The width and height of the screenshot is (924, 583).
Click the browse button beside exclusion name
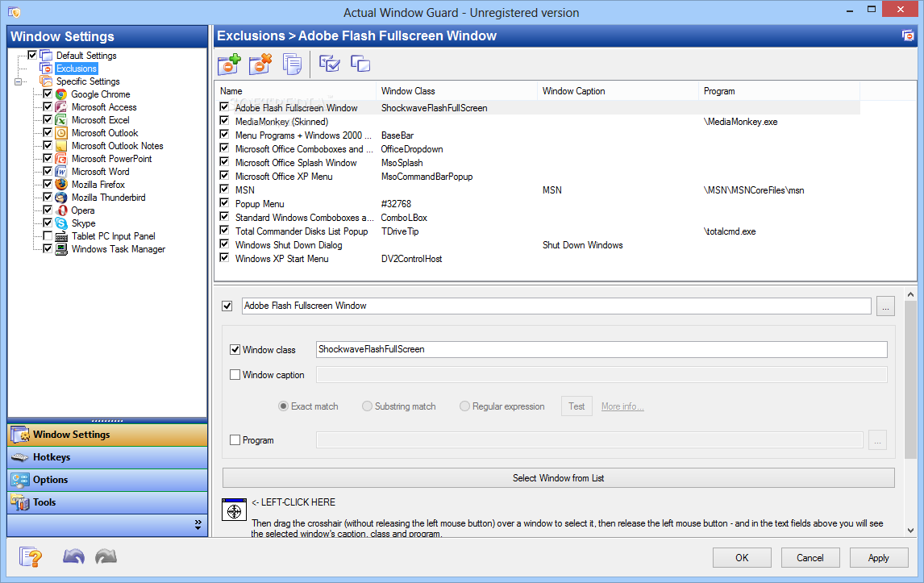[x=885, y=306]
